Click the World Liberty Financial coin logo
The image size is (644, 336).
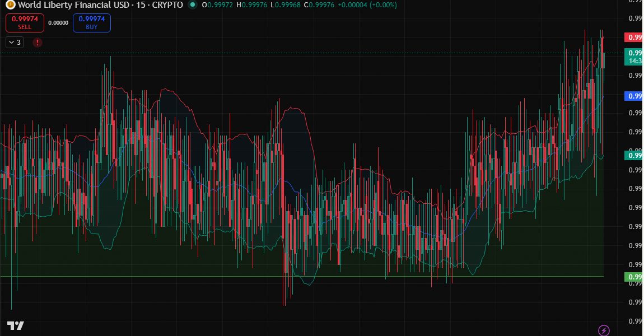coord(10,5)
